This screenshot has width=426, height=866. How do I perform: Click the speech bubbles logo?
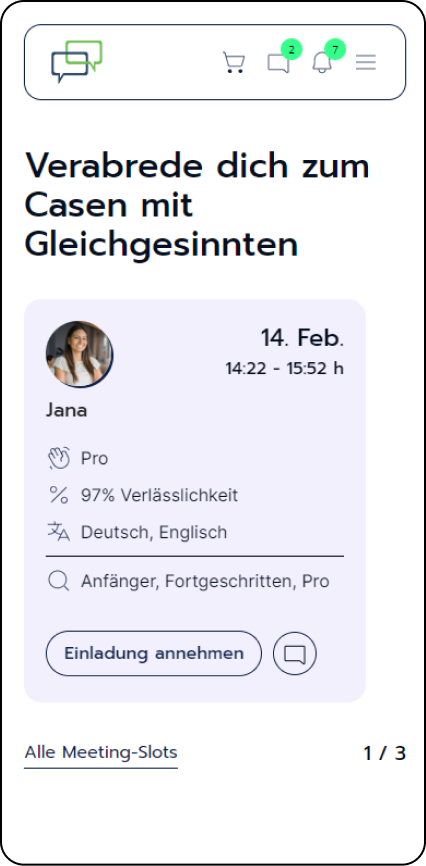(x=77, y=61)
